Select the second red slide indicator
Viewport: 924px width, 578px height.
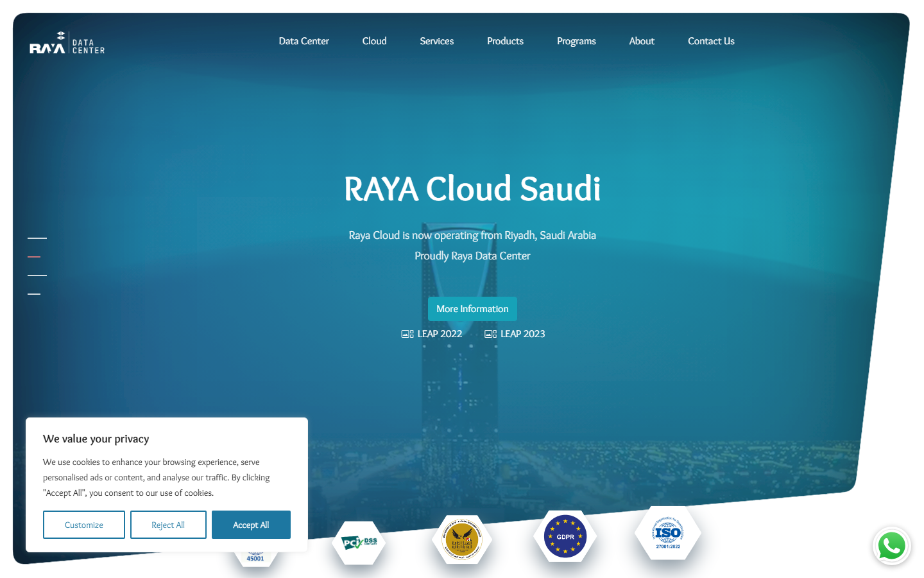coord(34,256)
